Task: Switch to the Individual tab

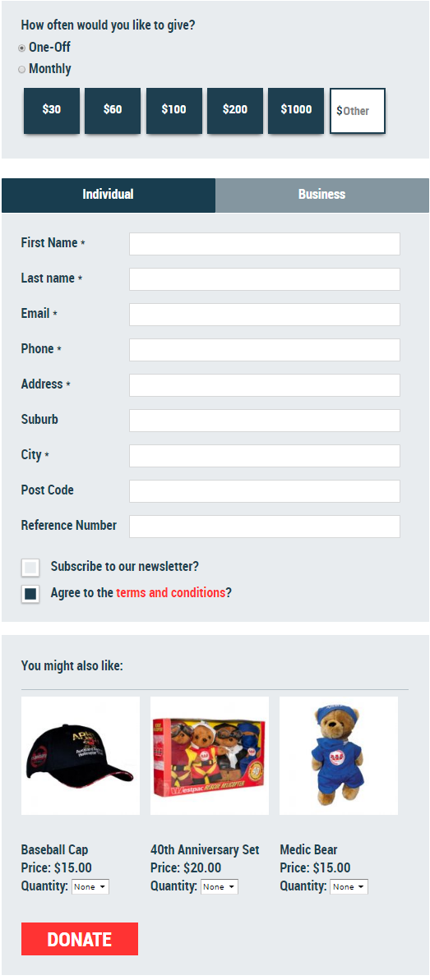Action: point(109,195)
